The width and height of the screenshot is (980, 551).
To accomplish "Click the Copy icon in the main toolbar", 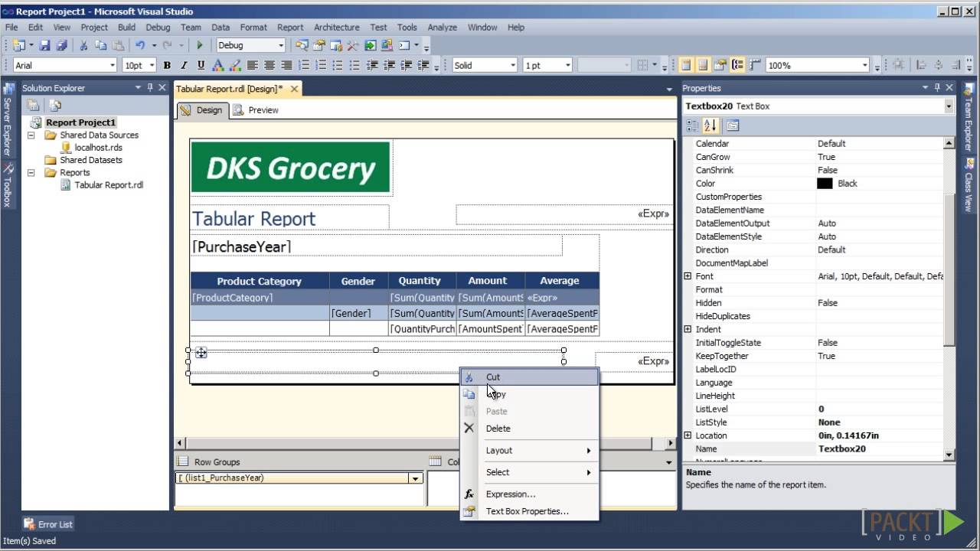I will point(100,46).
